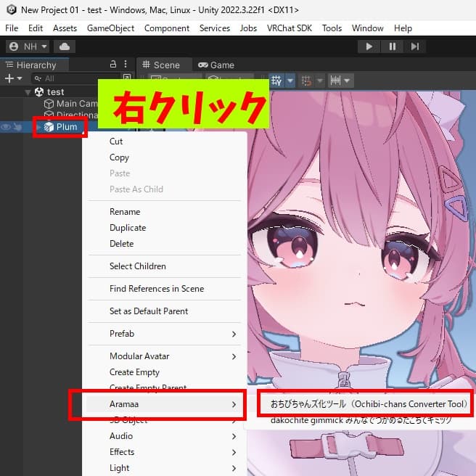Open the Light submenu
This screenshot has width=476, height=476.
(x=165, y=468)
